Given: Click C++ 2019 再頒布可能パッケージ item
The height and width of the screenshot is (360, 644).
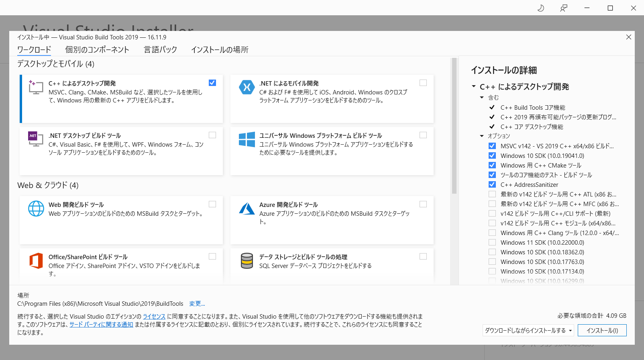Looking at the screenshot, I should (558, 117).
